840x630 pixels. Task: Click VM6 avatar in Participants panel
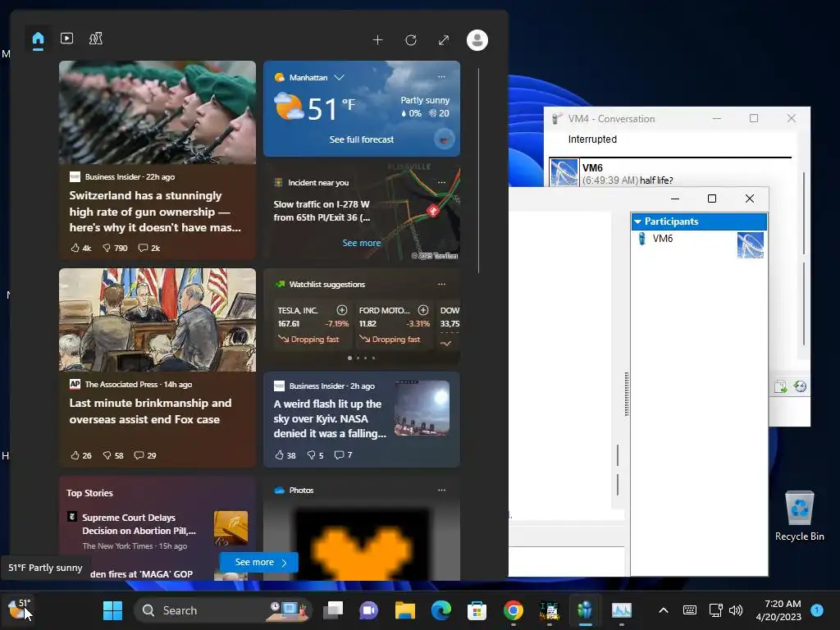click(751, 244)
